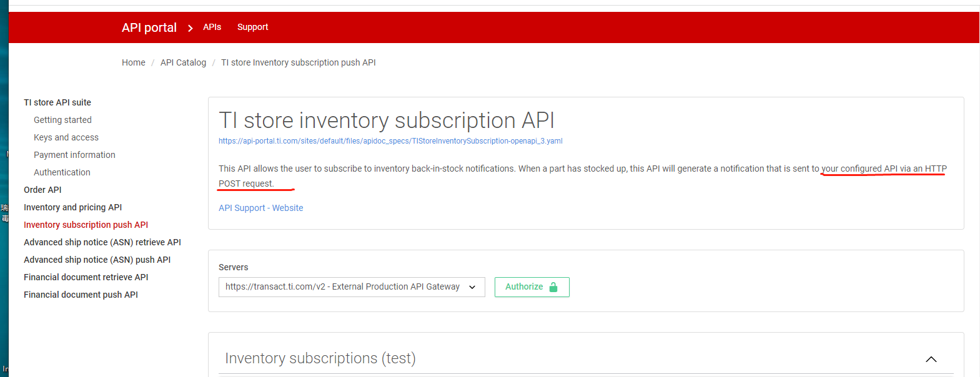
Task: Open Keys and access page
Action: tap(66, 137)
